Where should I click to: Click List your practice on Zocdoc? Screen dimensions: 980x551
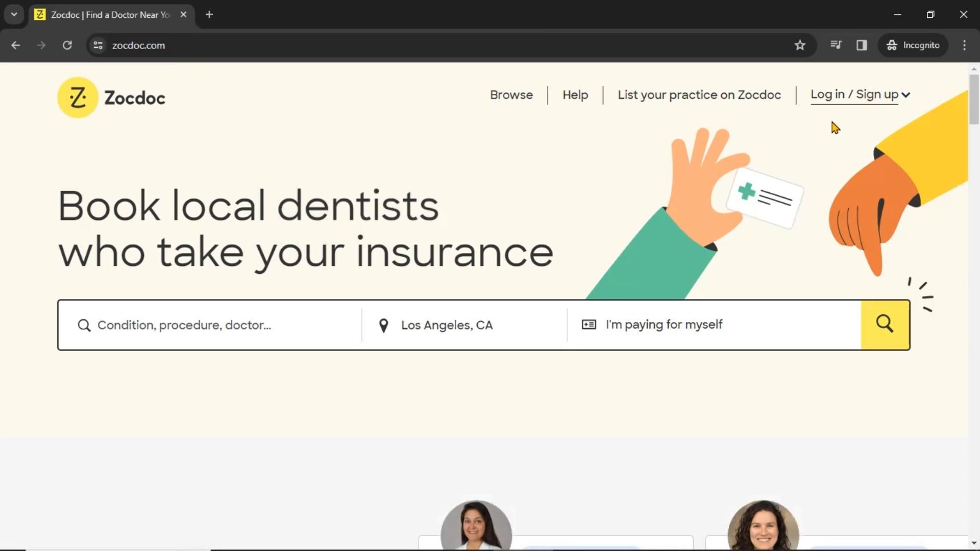coord(699,94)
